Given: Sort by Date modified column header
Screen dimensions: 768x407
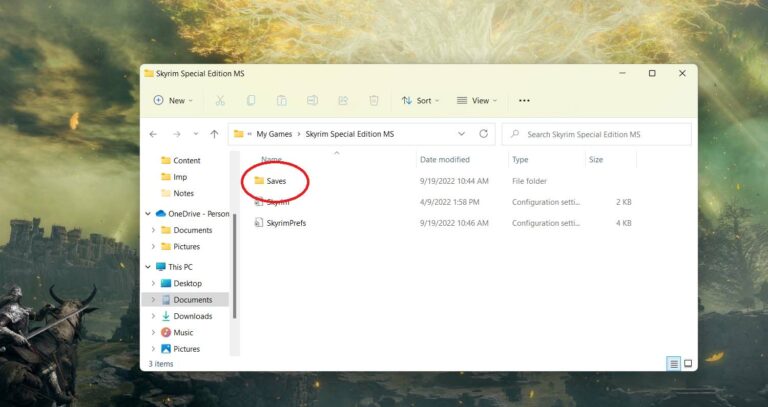Looking at the screenshot, I should point(445,160).
